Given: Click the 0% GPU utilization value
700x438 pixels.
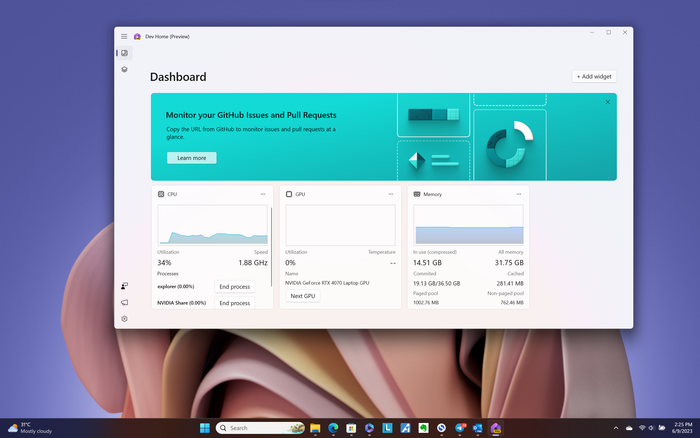Looking at the screenshot, I should tap(290, 263).
